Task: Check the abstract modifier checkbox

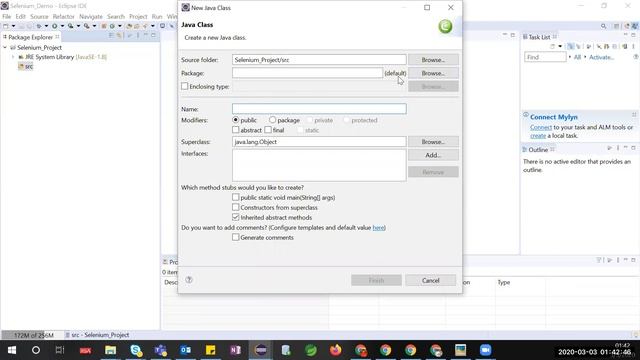Action: 236,130
